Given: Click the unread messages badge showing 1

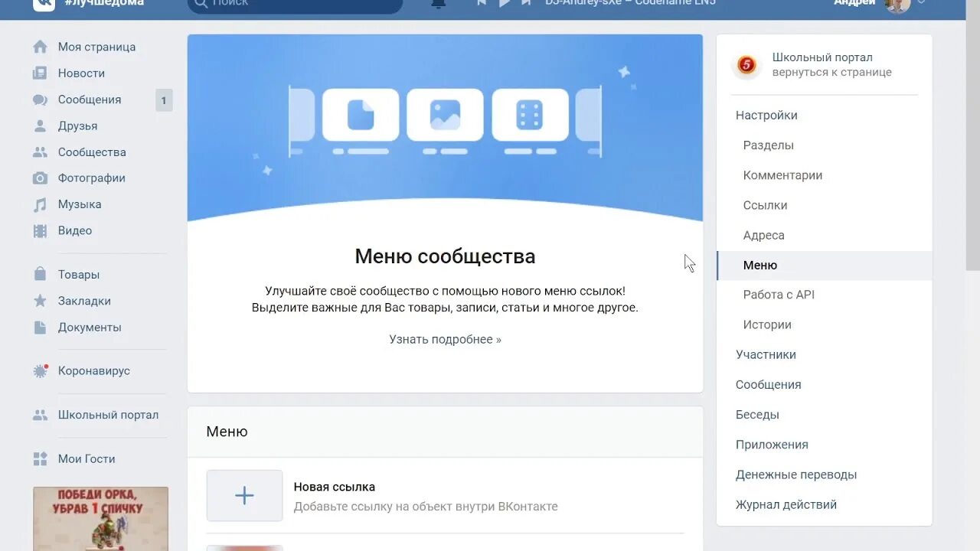Looking at the screenshot, I should tap(164, 100).
